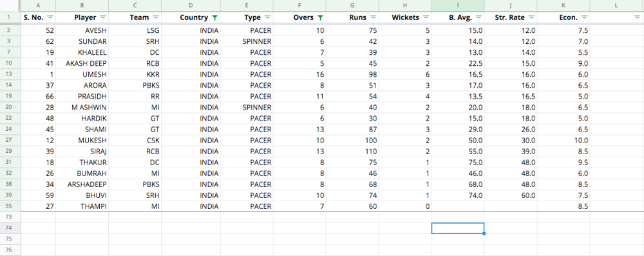Select column I header

pyautogui.click(x=458, y=6)
